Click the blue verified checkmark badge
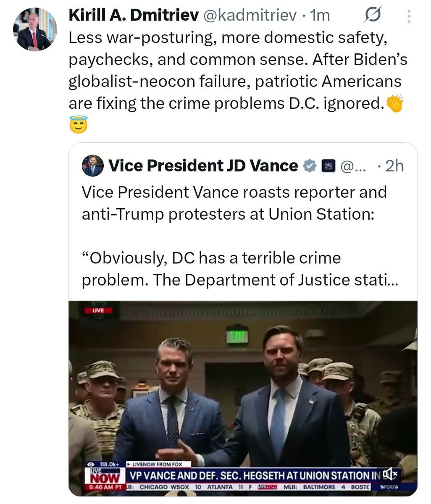431x504 pixels. 310,165
